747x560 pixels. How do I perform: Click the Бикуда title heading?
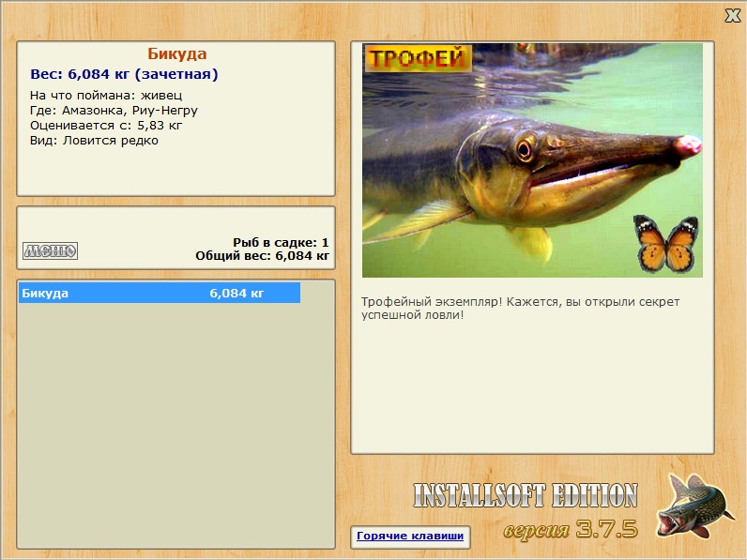click(176, 53)
